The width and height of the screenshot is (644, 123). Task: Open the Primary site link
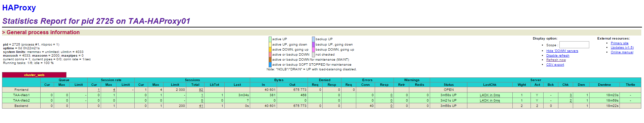(619, 43)
